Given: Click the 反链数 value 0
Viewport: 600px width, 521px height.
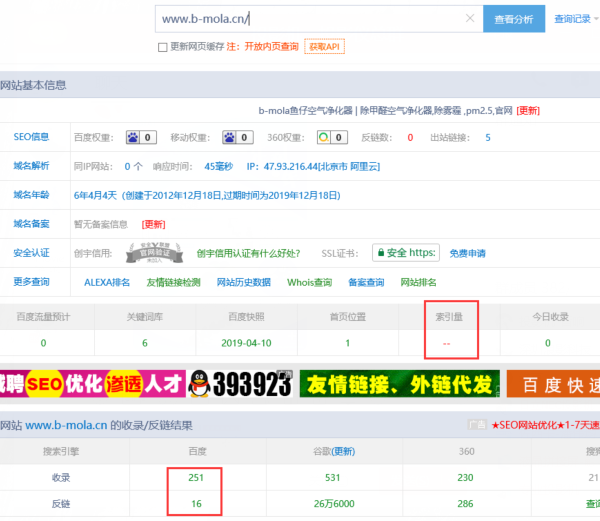Looking at the screenshot, I should [x=410, y=138].
